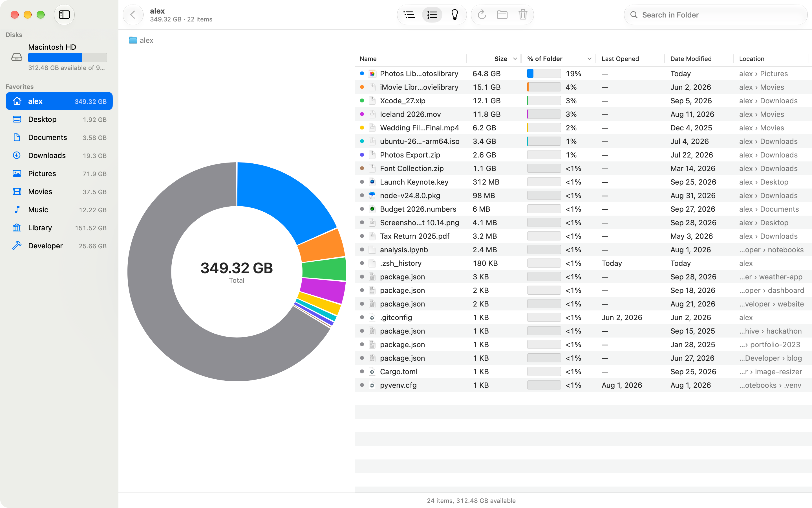The width and height of the screenshot is (812, 508).
Task: Click the refresh scan icon
Action: point(482,15)
